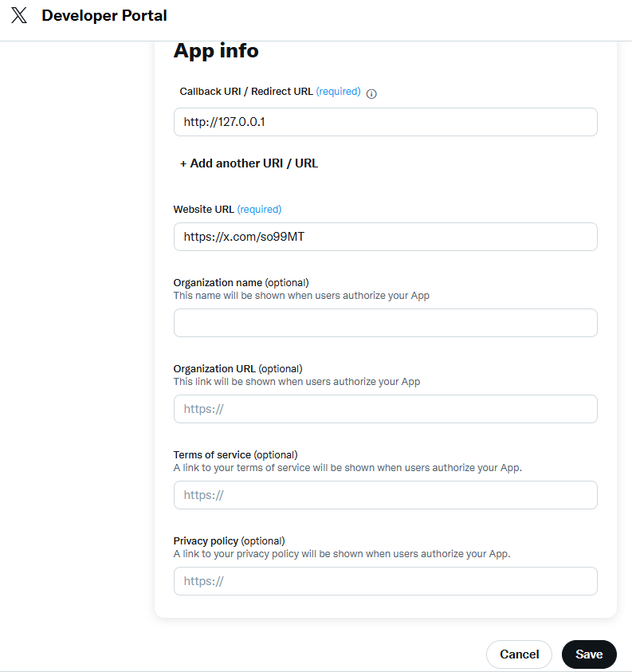Focus the Organization URL input field

[385, 409]
